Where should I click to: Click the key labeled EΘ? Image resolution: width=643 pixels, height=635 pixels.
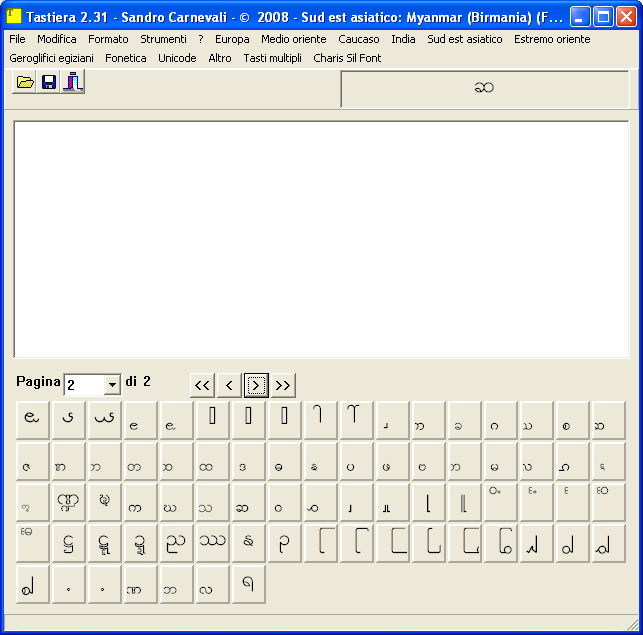[32, 543]
